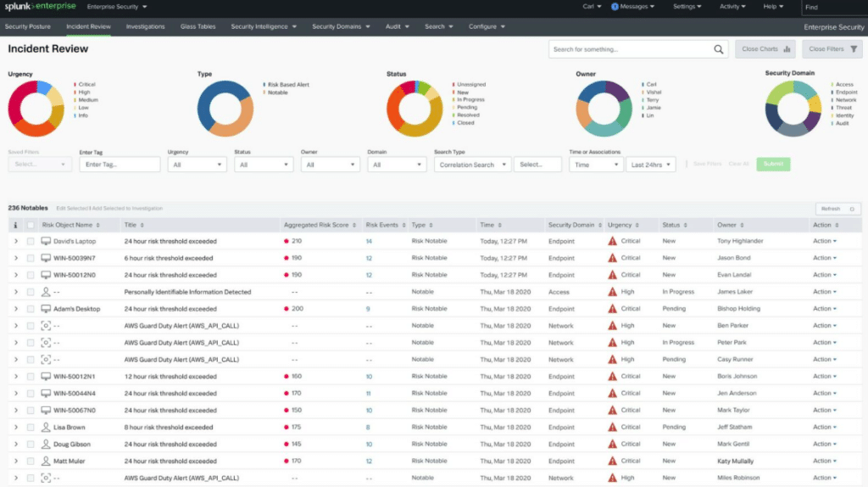868x487 pixels.
Task: Open the Security Intelligence menu
Action: point(264,26)
